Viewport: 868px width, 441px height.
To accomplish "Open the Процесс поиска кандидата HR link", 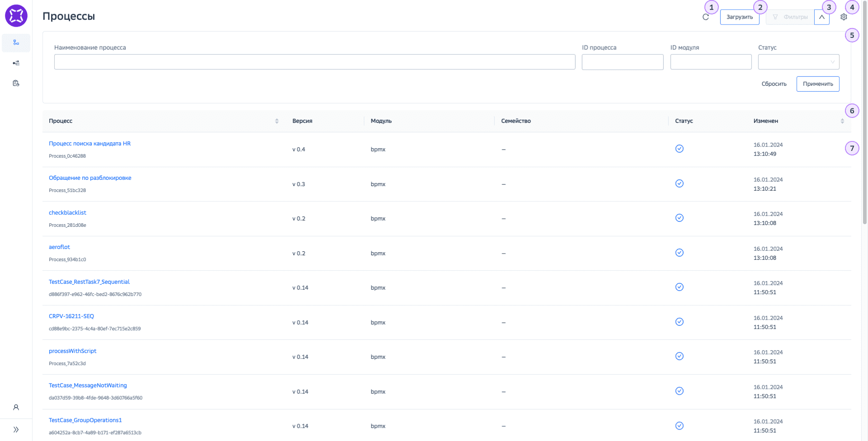I will pos(89,144).
